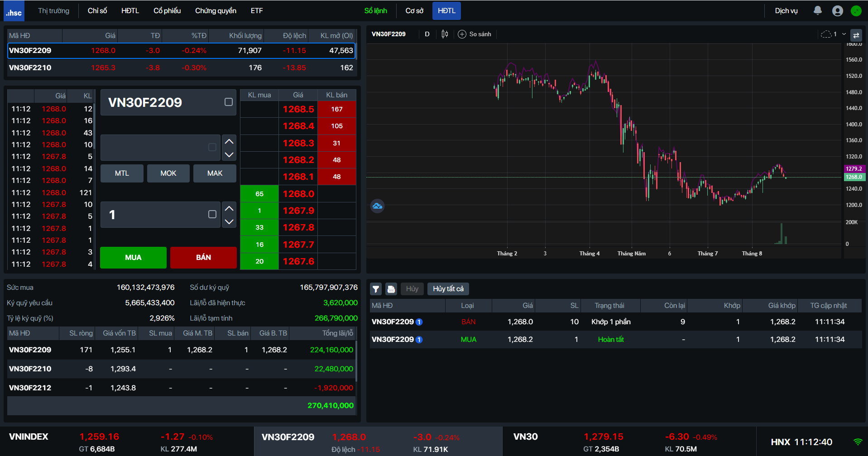This screenshot has width=868, height=456.
Task: Decrease order quantity with the down arrow
Action: pyautogui.click(x=229, y=221)
